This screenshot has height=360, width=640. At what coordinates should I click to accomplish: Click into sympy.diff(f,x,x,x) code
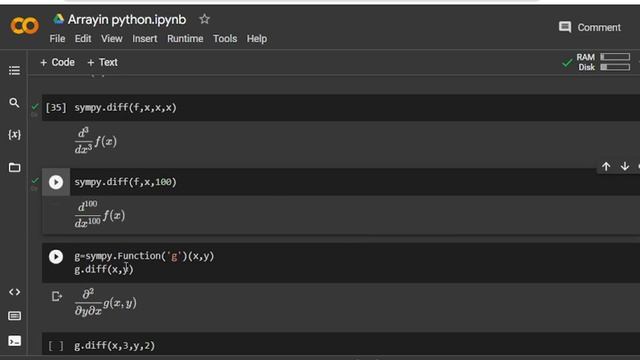coord(125,108)
